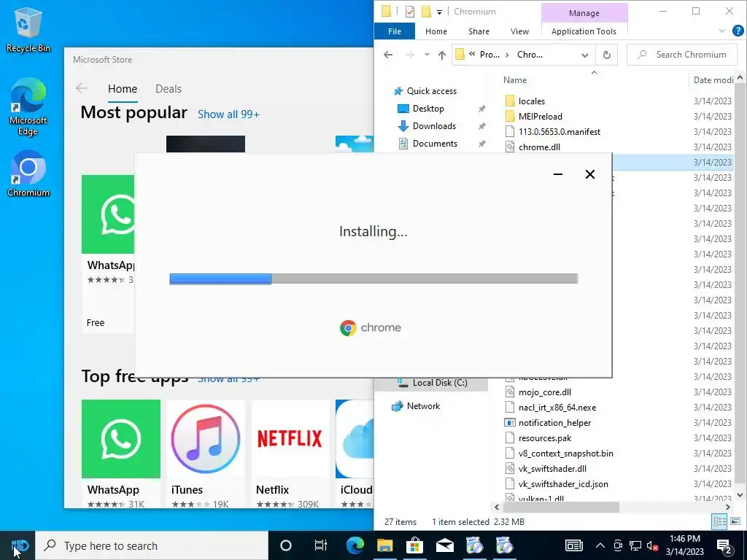Select the chrome.dll file
The width and height of the screenshot is (747, 560).
coord(539,147)
